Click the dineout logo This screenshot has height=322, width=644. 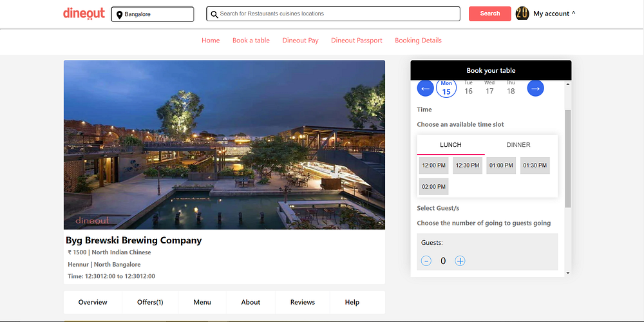(x=84, y=14)
